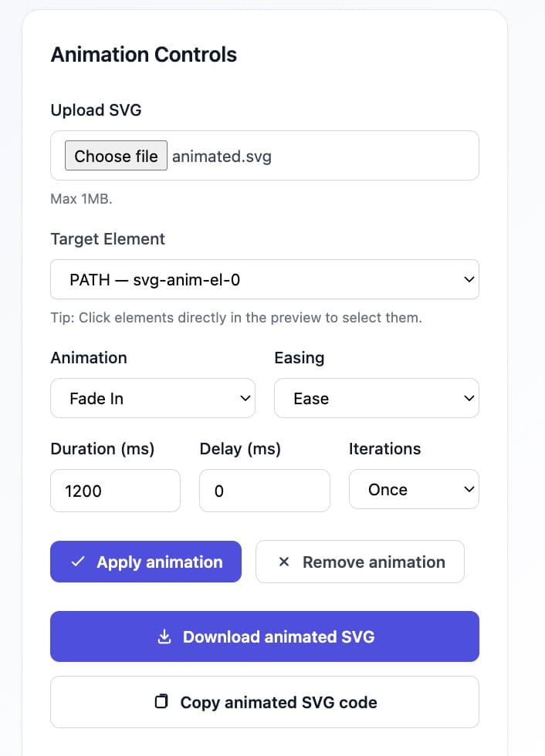
Task: Click the checkmark icon on Apply animation
Action: (x=78, y=562)
